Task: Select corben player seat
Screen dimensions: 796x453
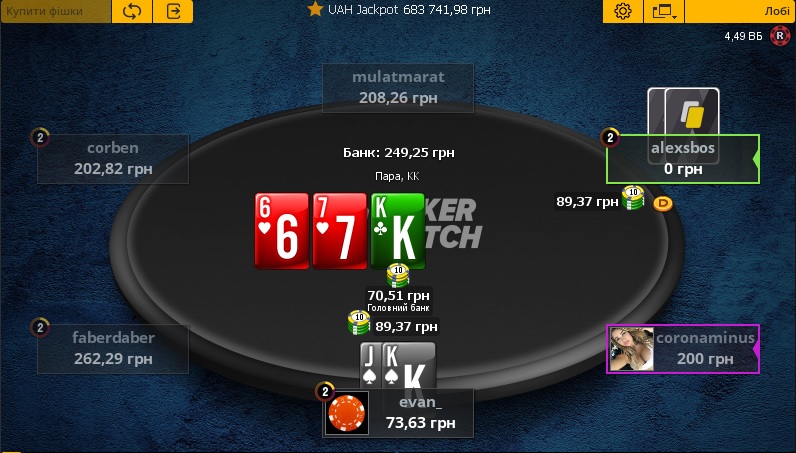Action: tap(113, 158)
